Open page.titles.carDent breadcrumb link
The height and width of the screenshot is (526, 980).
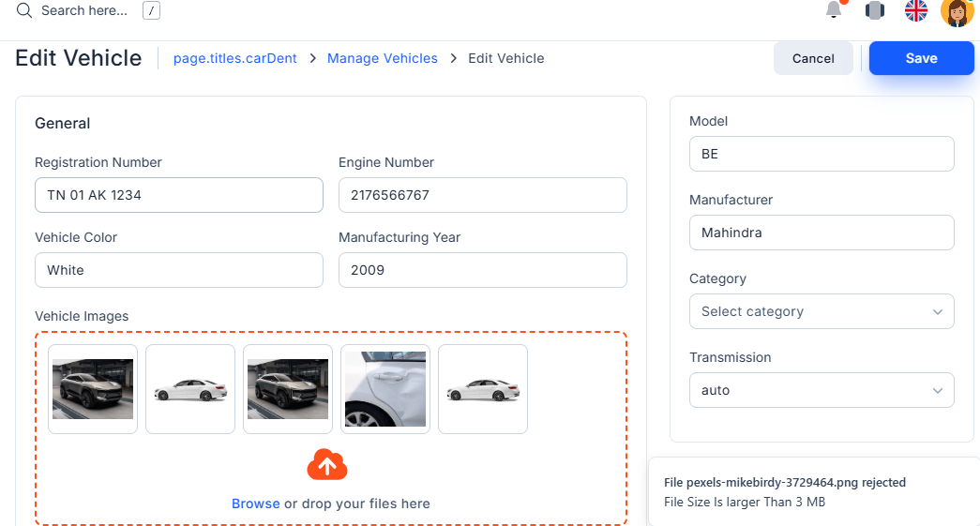click(x=235, y=58)
